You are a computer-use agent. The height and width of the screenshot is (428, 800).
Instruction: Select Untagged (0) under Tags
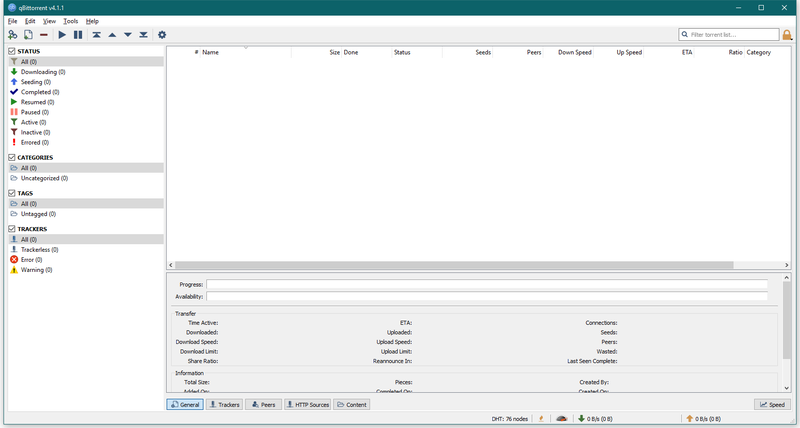click(x=86, y=214)
